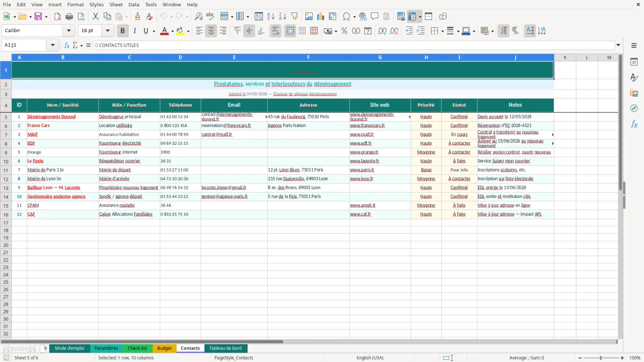Expand the Name Box dropdown
Image resolution: width=644 pixels, height=362 pixels.
(54, 45)
